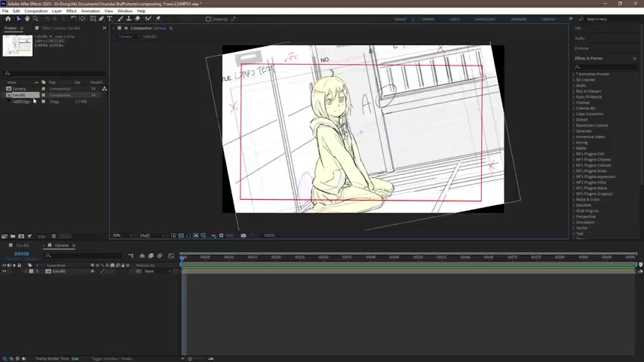This screenshot has width=644, height=362.
Task: Click Interpret Footage icon in Project panel
Action: pos(5,236)
